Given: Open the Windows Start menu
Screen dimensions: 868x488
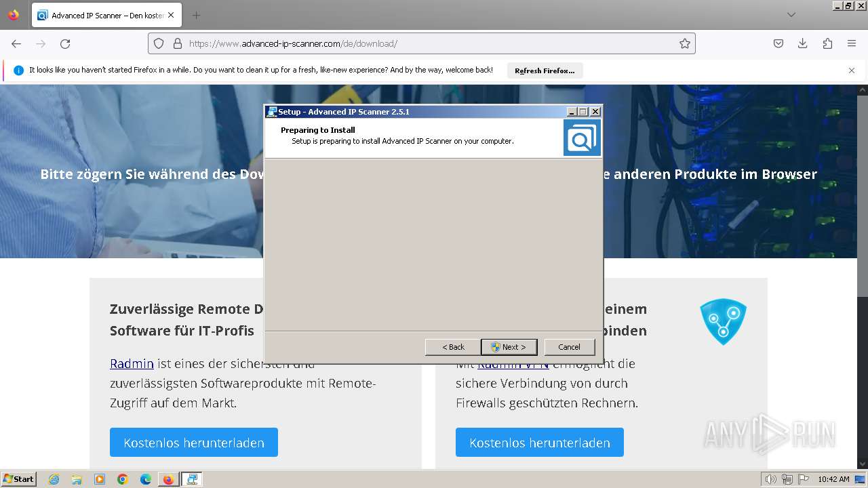Looking at the screenshot, I should coord(18,479).
